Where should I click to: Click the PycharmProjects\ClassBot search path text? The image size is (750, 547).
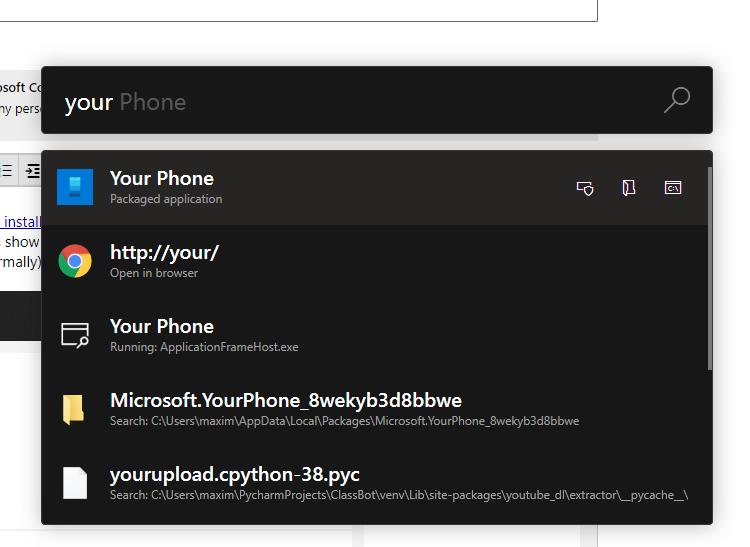tap(399, 495)
